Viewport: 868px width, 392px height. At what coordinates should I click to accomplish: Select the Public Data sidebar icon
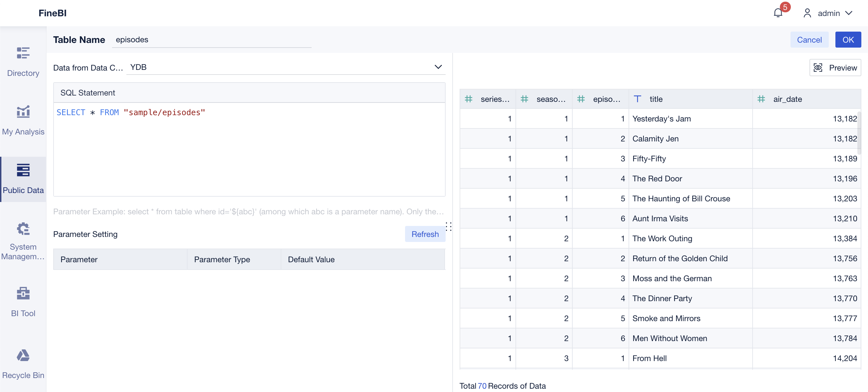click(x=23, y=170)
